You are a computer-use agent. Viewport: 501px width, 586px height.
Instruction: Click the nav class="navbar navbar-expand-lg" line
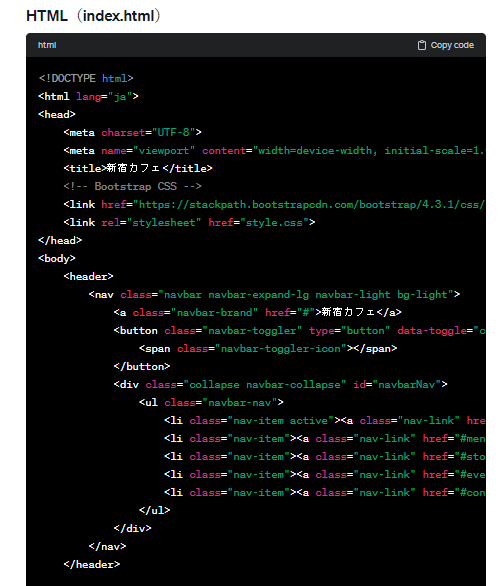[x=274, y=294]
